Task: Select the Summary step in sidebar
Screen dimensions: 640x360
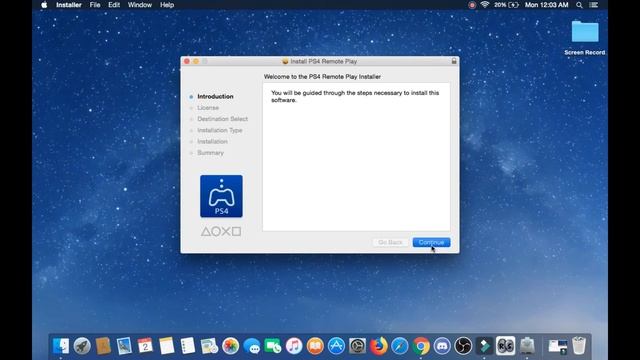Action: (210, 153)
